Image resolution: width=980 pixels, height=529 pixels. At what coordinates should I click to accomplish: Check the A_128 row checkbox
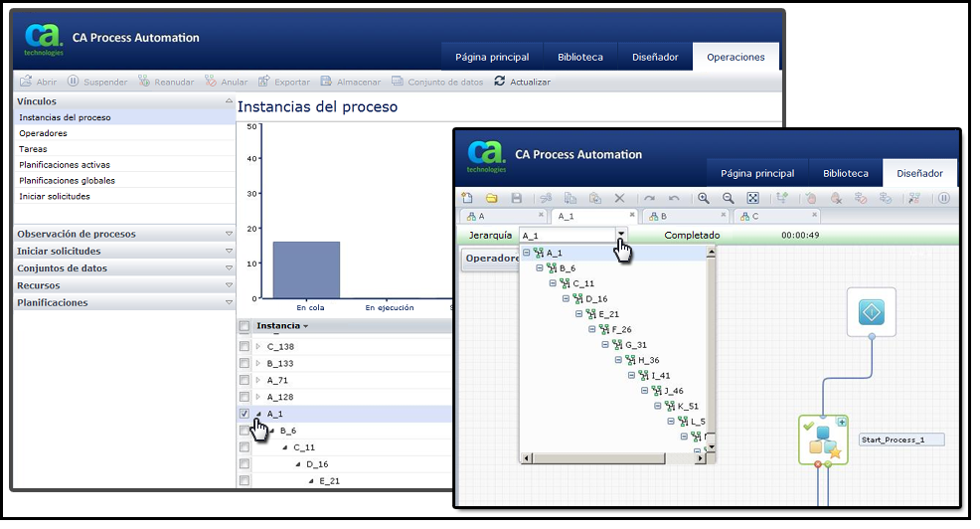245,397
